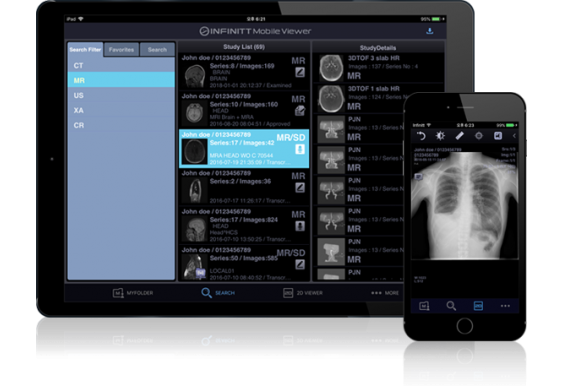Screen dimensions: 564x386
Task: Open the MYFOLDER tab on iPad
Action: pyautogui.click(x=133, y=293)
